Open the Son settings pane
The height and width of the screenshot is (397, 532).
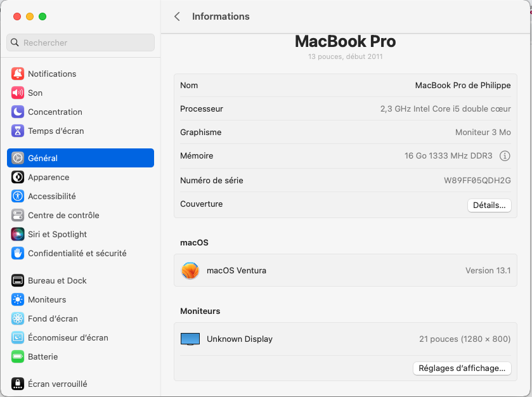pos(81,93)
